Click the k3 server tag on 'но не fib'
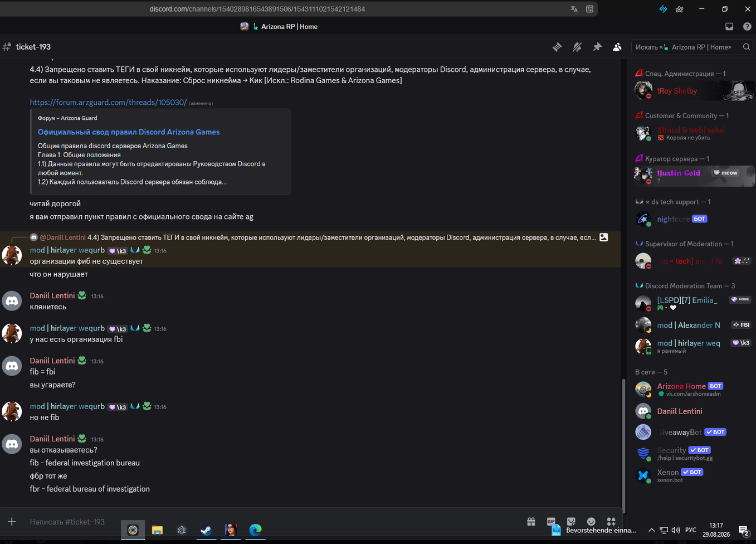The height and width of the screenshot is (544, 756). (118, 407)
